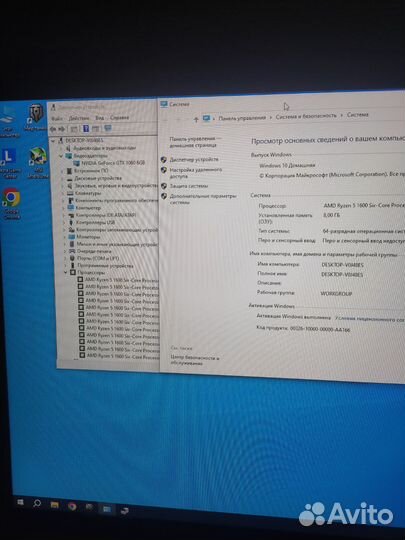405x540 pixels.
Task: Select Звуковые, игровые и видеоустройства row
Action: click(113, 186)
